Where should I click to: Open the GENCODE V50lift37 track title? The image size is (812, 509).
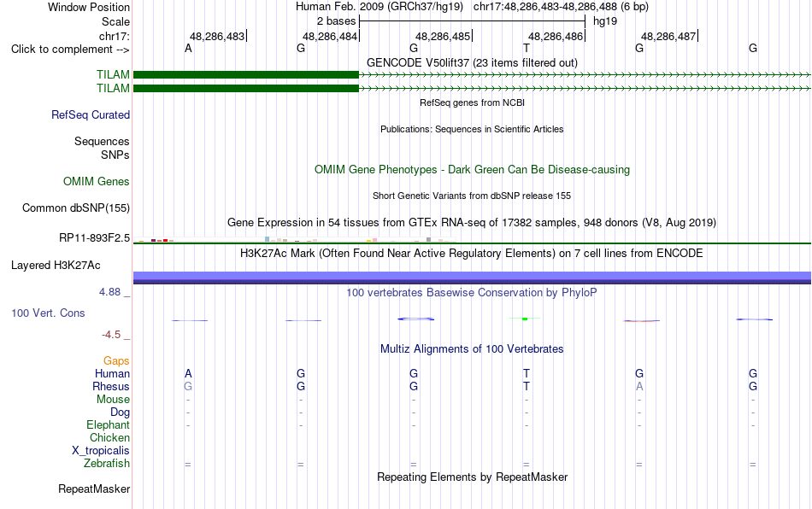(473, 62)
